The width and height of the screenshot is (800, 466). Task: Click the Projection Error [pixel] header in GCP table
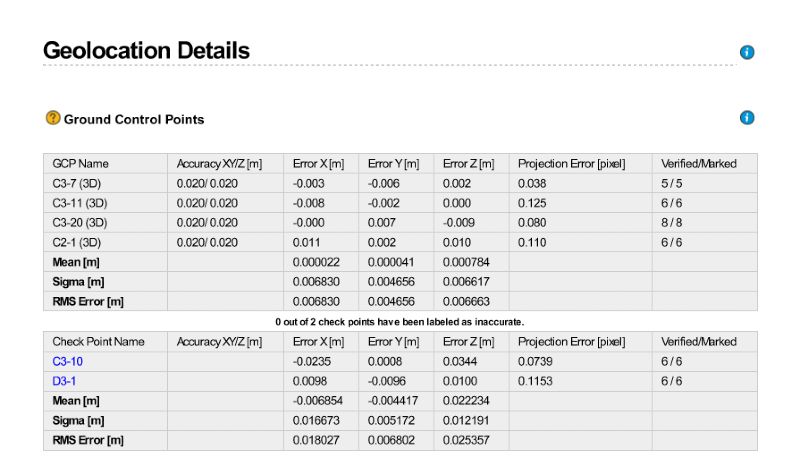[571, 163]
